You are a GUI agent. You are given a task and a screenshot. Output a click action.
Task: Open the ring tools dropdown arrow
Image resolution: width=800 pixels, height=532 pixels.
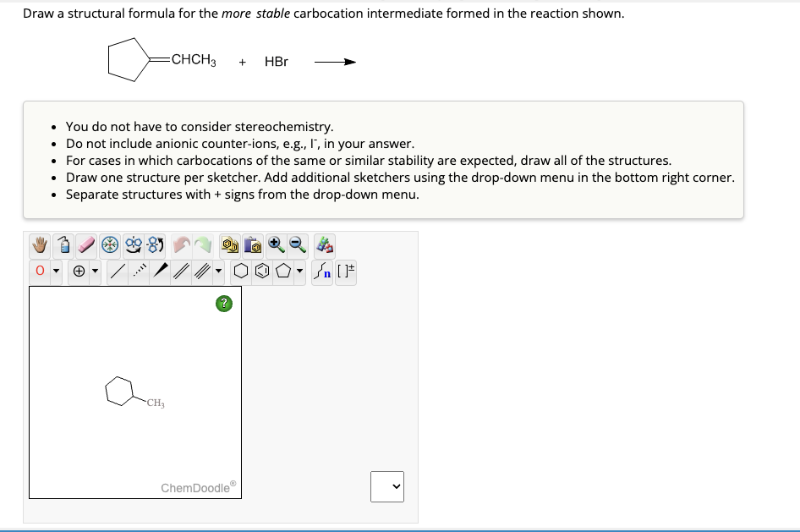tap(299, 271)
